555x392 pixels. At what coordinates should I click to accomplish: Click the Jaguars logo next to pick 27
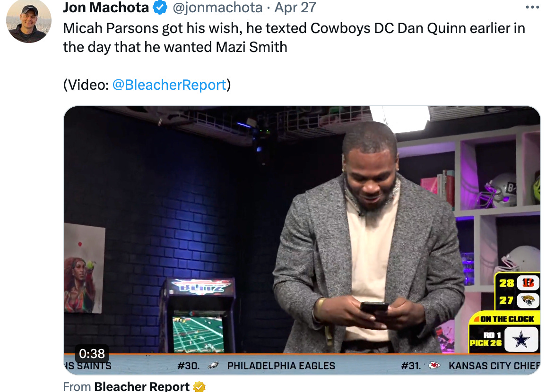click(528, 300)
